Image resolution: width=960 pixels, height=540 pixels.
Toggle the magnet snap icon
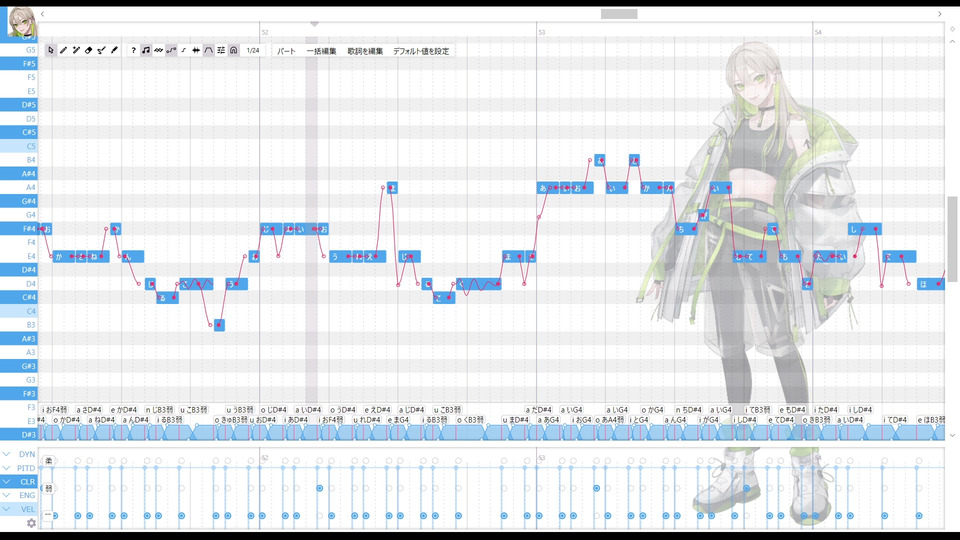click(234, 50)
